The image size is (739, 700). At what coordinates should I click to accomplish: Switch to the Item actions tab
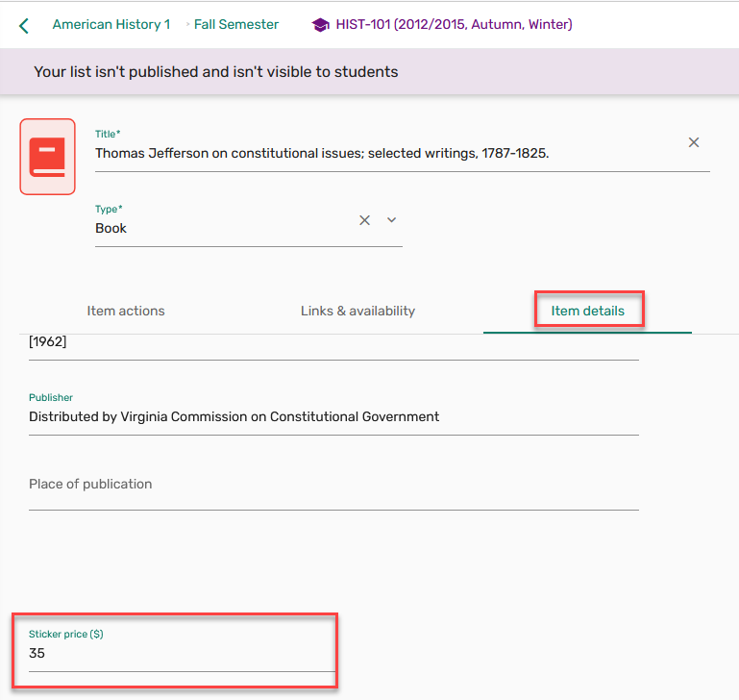[126, 311]
